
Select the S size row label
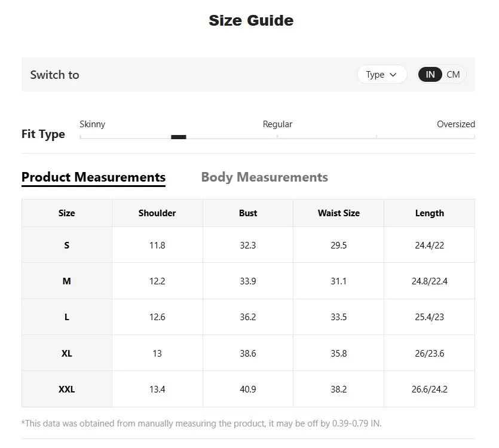pyautogui.click(x=66, y=245)
